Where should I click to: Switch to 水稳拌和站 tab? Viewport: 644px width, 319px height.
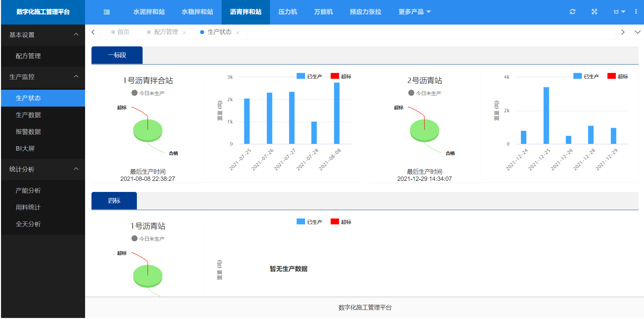click(x=197, y=12)
